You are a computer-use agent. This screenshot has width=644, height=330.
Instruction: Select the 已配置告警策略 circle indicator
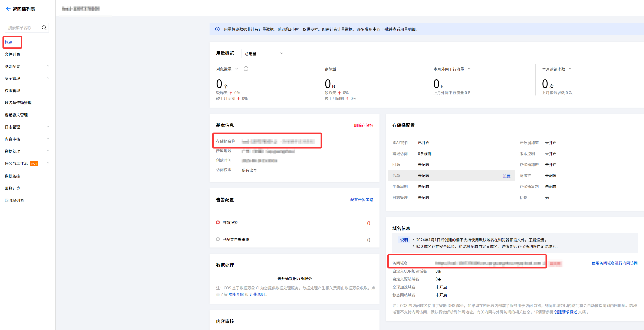(x=218, y=239)
